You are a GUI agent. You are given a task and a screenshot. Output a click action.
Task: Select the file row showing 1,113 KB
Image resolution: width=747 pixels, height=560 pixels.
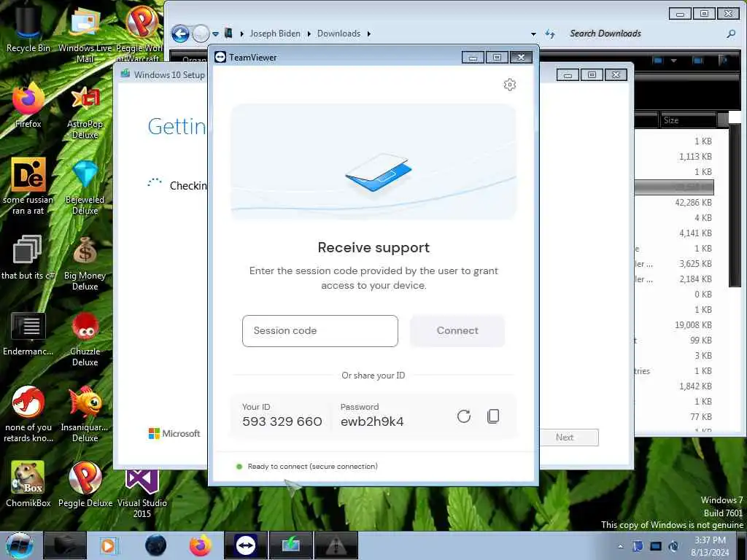[674, 157]
